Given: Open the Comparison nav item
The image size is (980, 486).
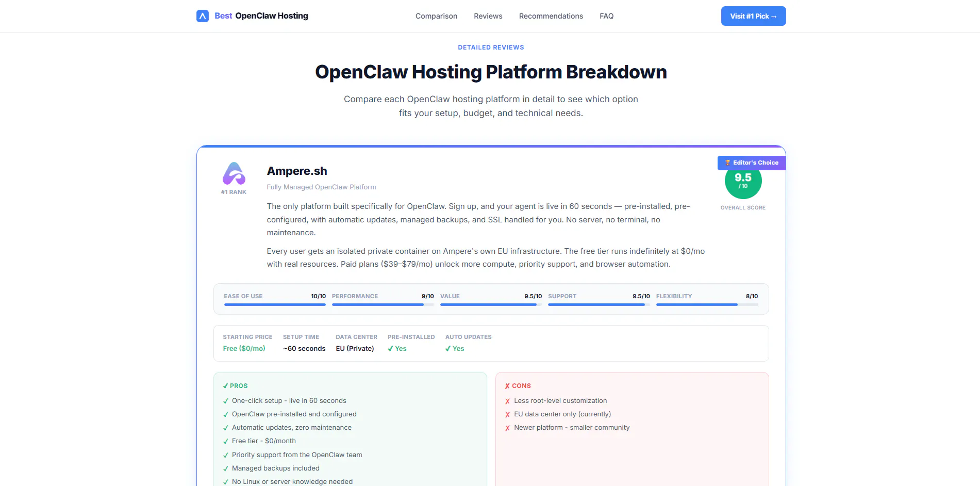Looking at the screenshot, I should pos(436,16).
